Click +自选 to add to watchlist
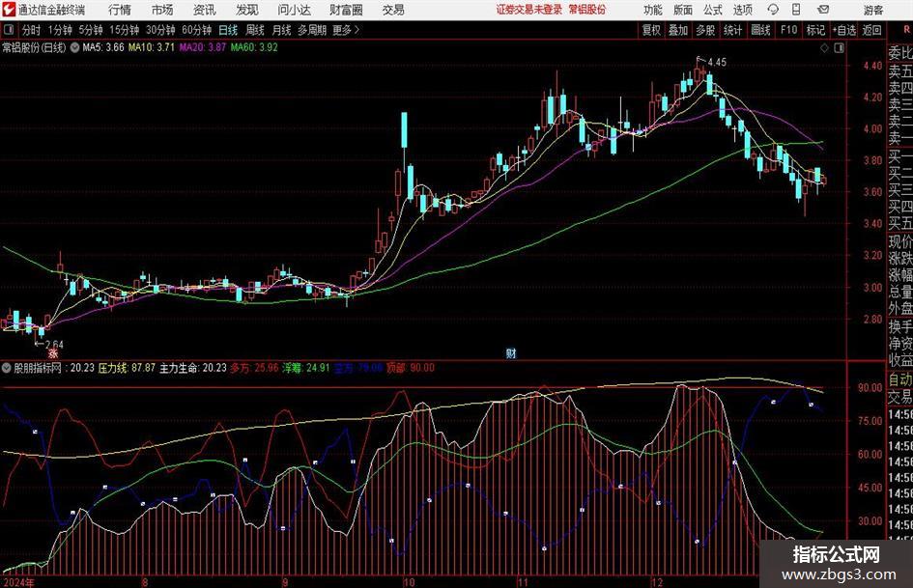The height and width of the screenshot is (588, 913). [x=843, y=30]
